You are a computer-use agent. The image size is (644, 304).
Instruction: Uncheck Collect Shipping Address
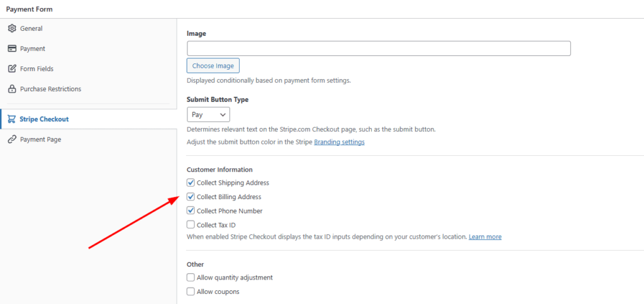[x=191, y=183]
